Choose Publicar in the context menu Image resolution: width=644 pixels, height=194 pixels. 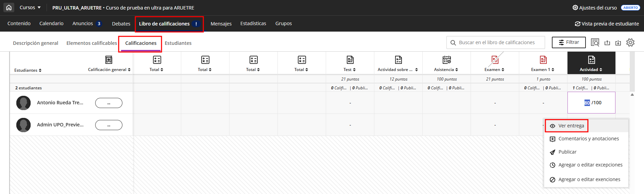(567, 152)
